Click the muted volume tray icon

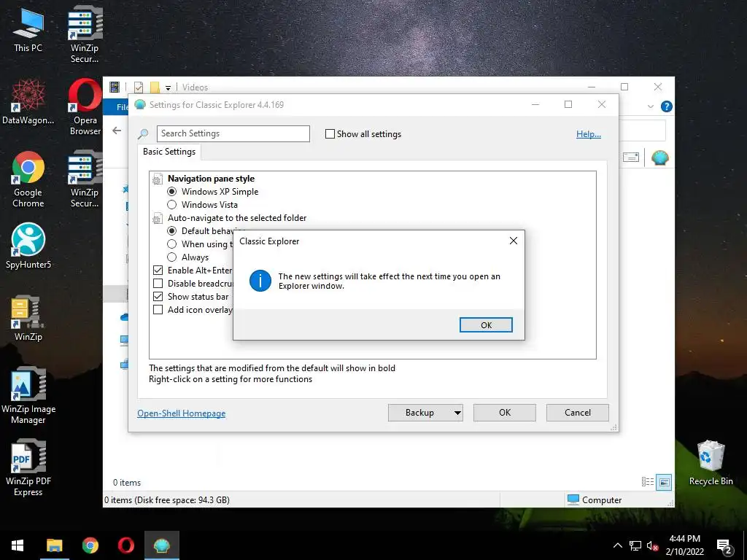652,545
